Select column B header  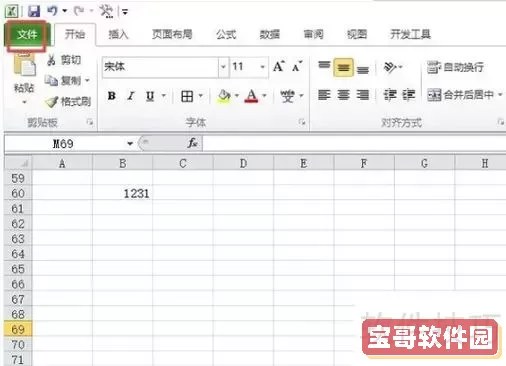click(123, 163)
